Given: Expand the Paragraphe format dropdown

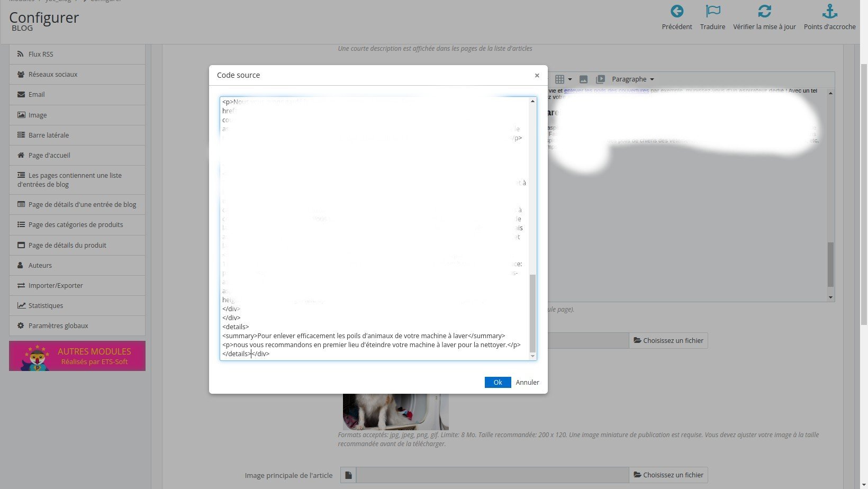Looking at the screenshot, I should click(x=633, y=79).
